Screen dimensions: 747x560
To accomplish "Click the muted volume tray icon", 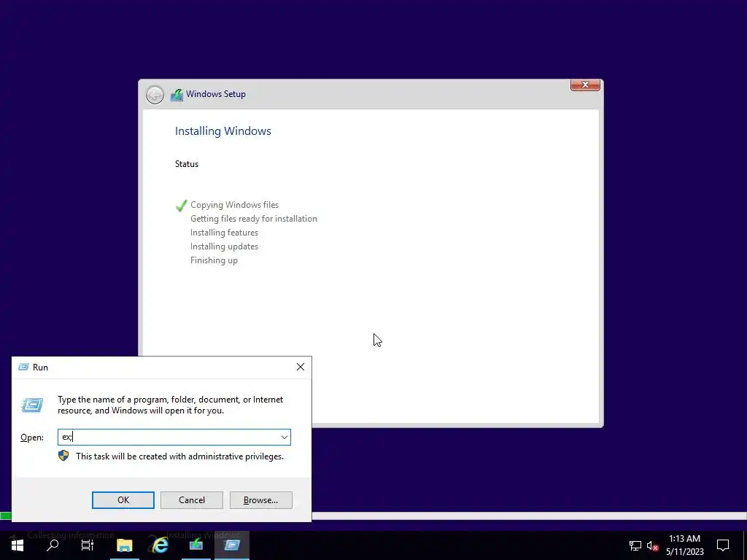I will tap(653, 545).
